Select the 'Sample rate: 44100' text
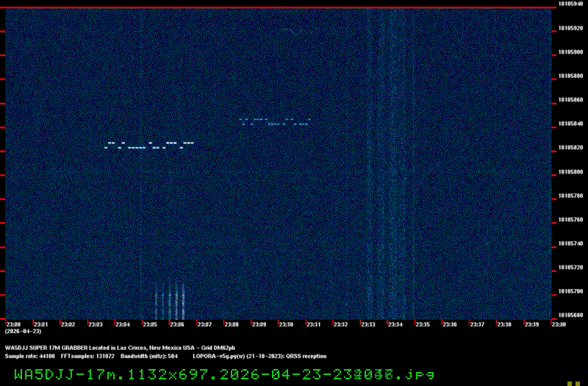588x386 pixels. pyautogui.click(x=29, y=357)
